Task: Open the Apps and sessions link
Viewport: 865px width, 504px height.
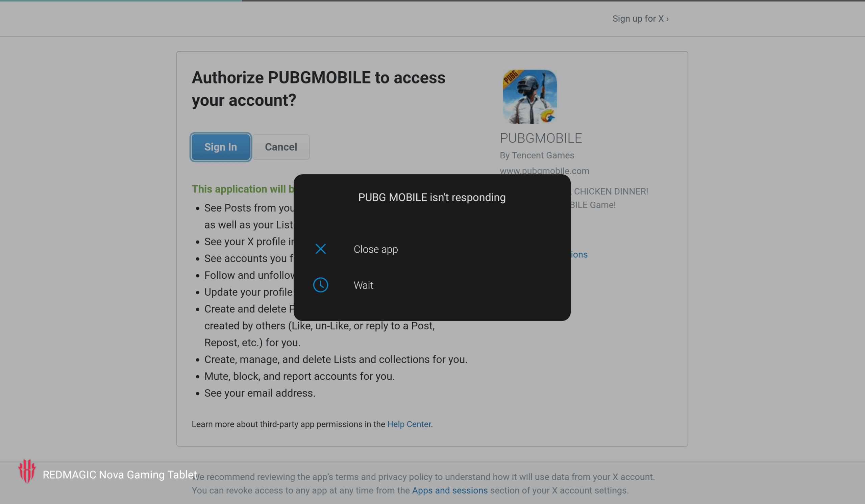Action: 450,490
